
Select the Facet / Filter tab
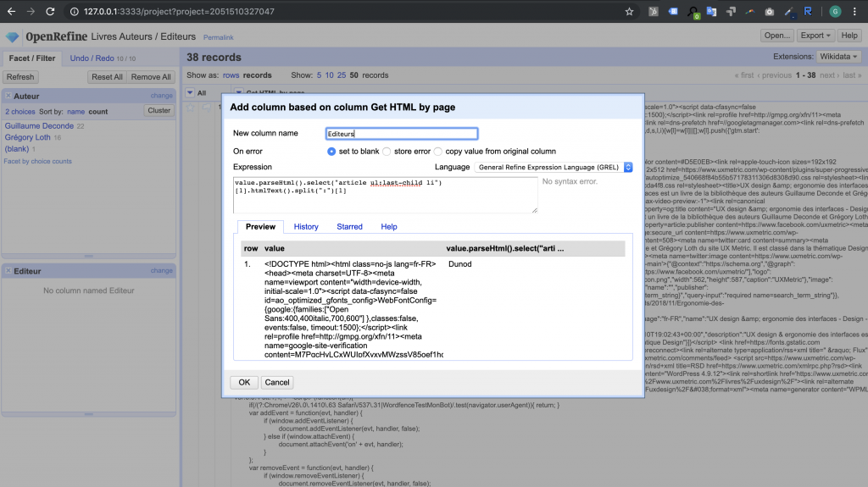point(32,58)
